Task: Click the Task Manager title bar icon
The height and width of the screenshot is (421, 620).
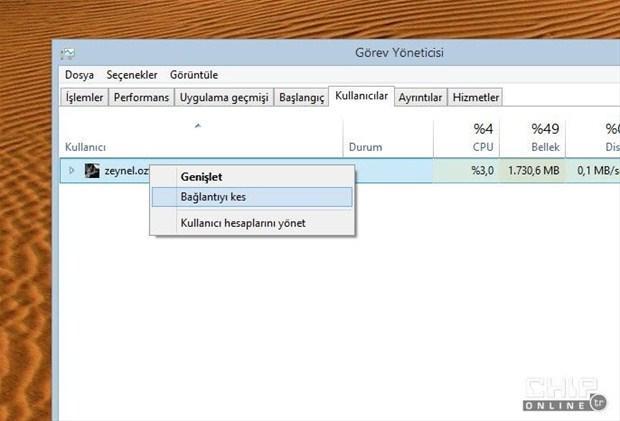Action: 67,53
